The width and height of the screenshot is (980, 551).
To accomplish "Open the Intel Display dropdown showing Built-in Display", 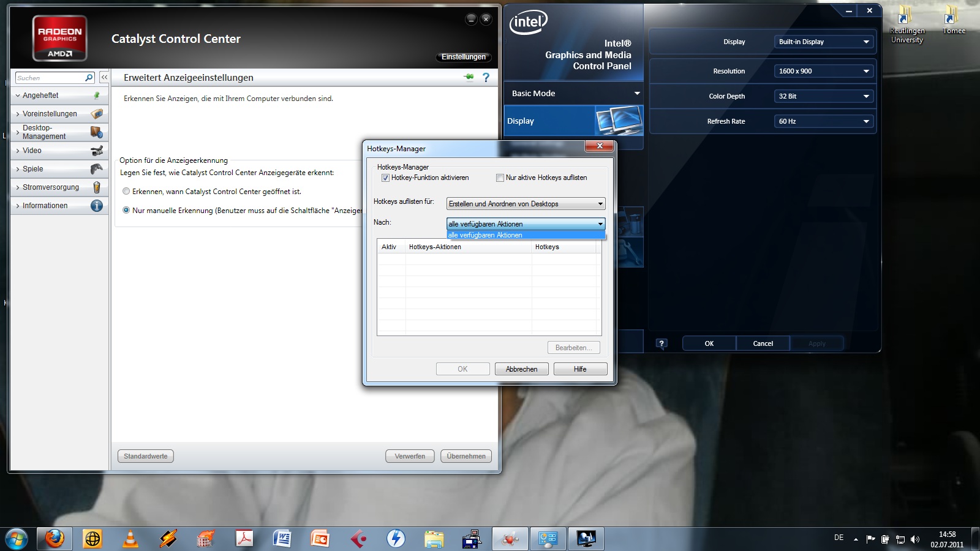I will 824,42.
